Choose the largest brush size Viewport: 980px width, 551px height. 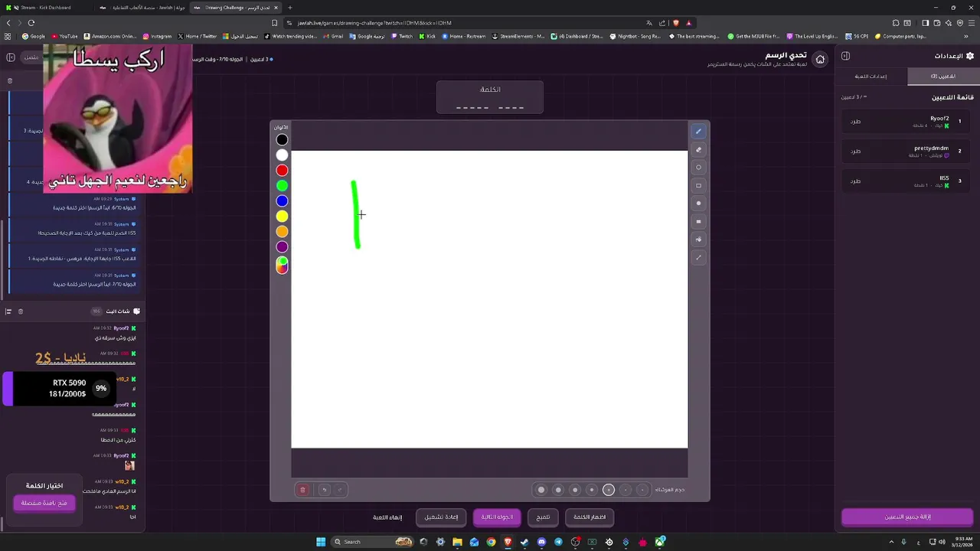pos(541,490)
